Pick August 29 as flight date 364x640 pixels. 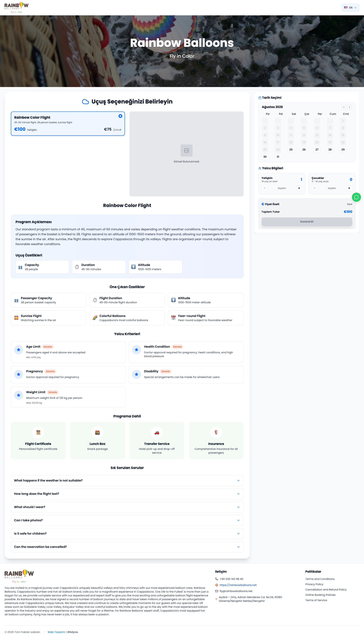pos(343,149)
